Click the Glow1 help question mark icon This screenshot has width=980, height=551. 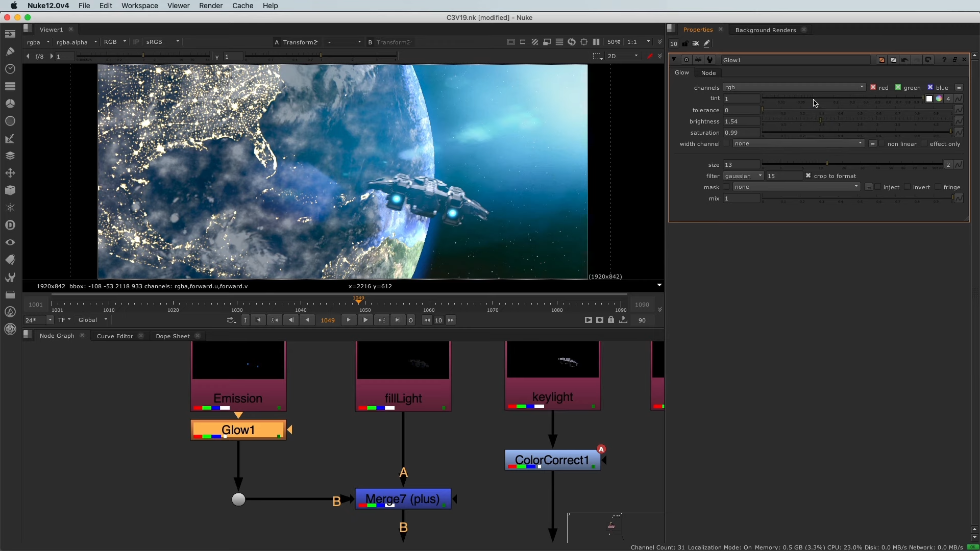944,60
